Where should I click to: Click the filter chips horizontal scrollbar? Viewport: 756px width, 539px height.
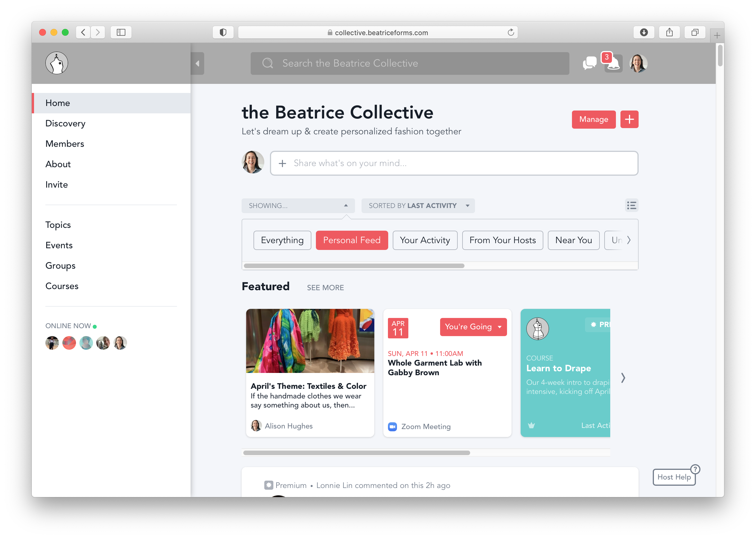(354, 266)
